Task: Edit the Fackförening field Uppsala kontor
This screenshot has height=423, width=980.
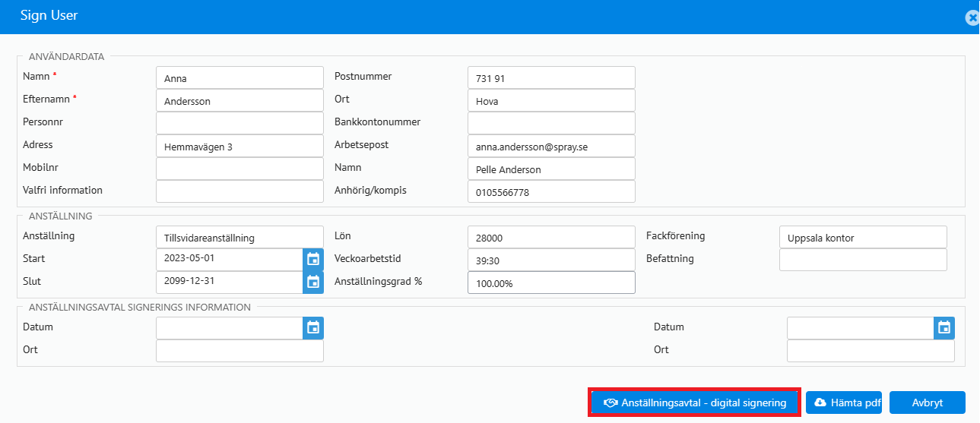Action: point(863,237)
